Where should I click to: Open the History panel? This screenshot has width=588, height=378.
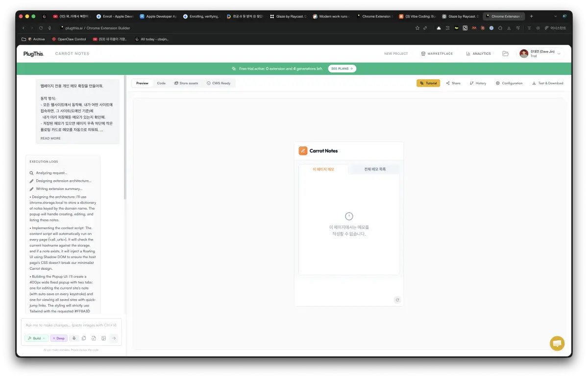coord(478,83)
